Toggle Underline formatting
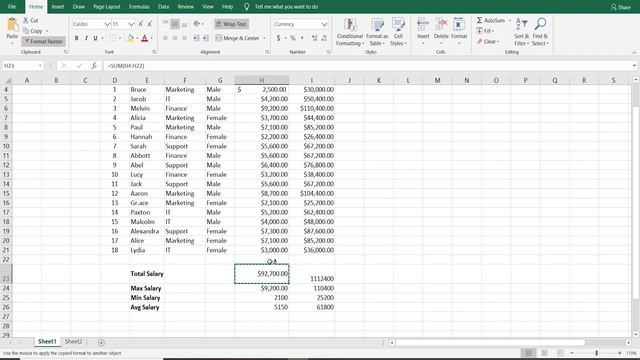The width and height of the screenshot is (640, 360). coord(96,38)
